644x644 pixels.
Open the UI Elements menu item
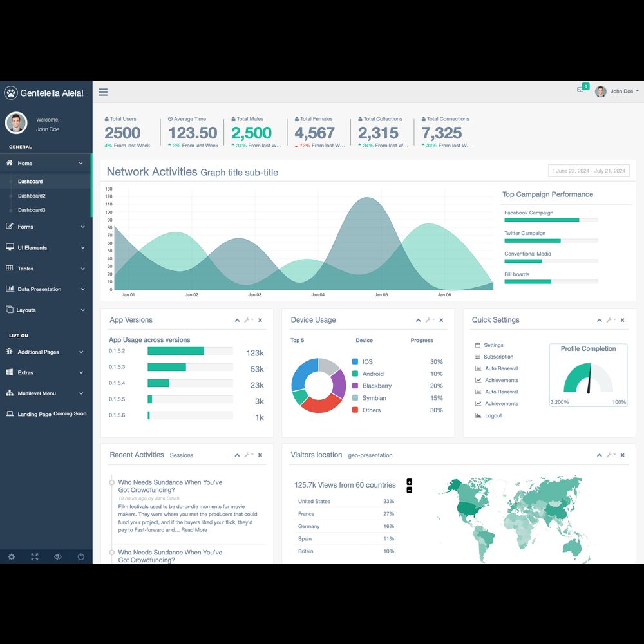click(x=45, y=247)
